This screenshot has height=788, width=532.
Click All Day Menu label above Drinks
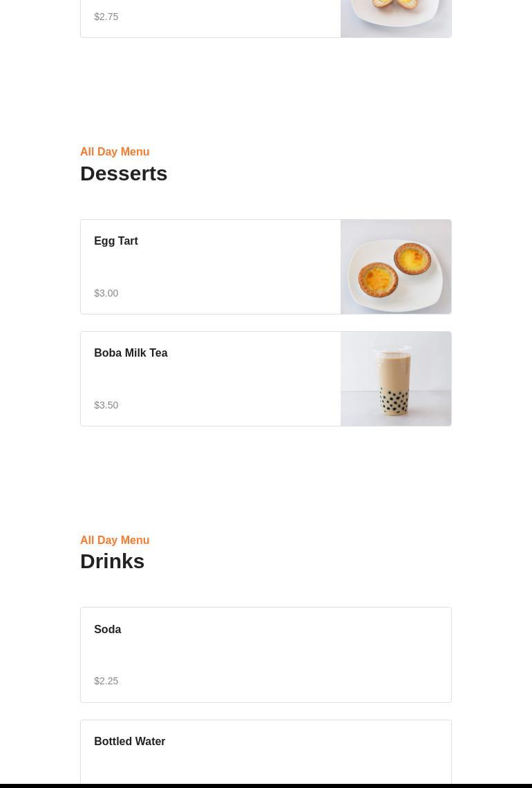(115, 540)
